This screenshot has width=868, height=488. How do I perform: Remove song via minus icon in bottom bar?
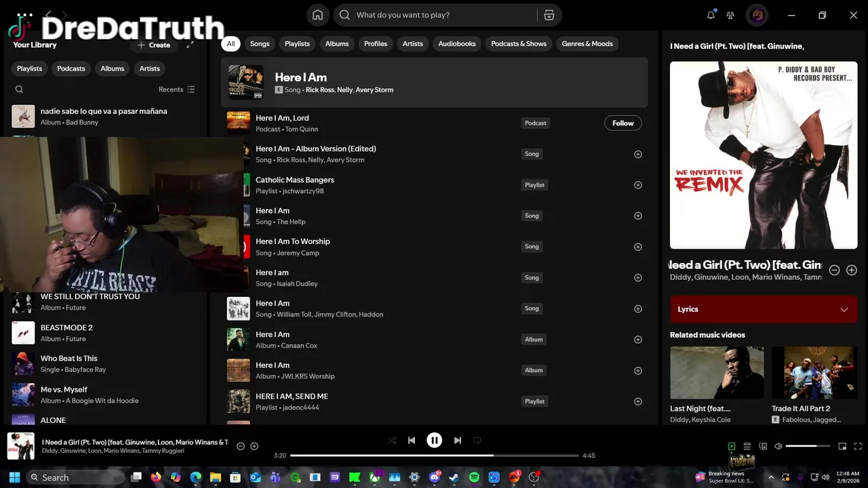click(240, 446)
